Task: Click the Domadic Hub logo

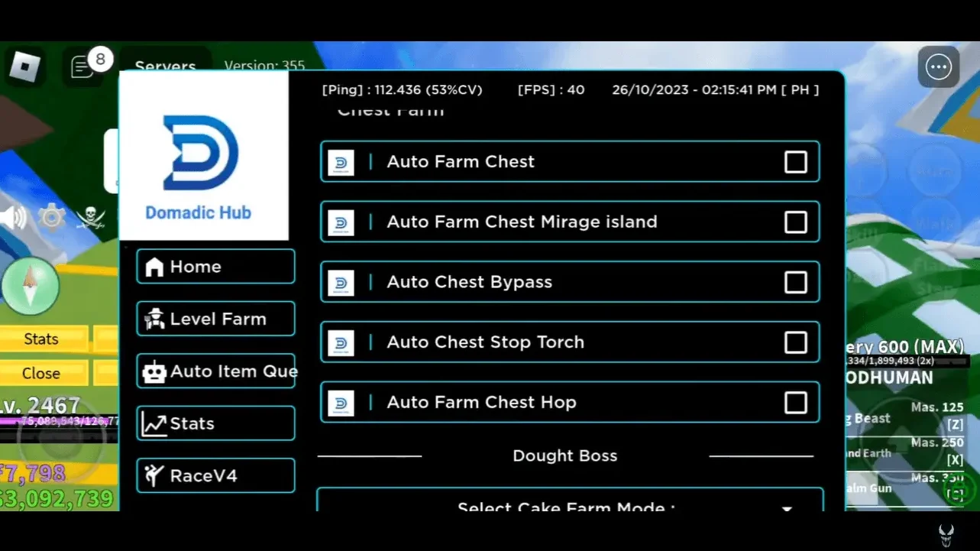Action: (x=203, y=156)
